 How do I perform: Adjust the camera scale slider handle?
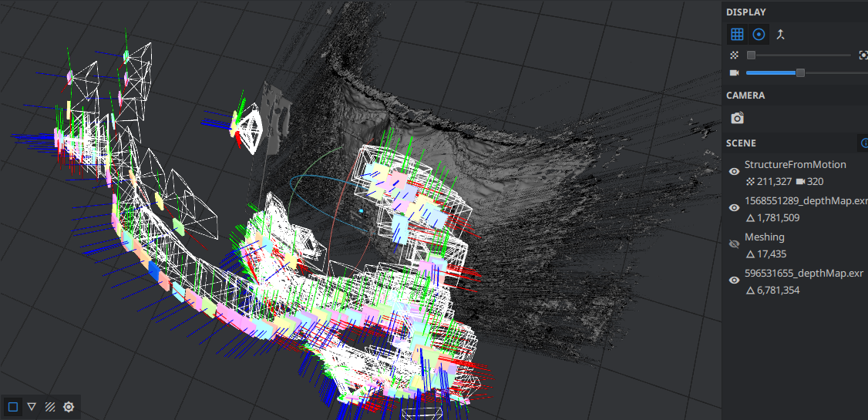(x=800, y=73)
